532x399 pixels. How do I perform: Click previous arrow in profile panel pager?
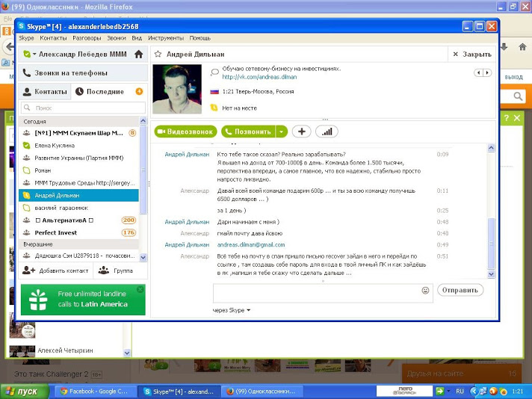click(478, 72)
